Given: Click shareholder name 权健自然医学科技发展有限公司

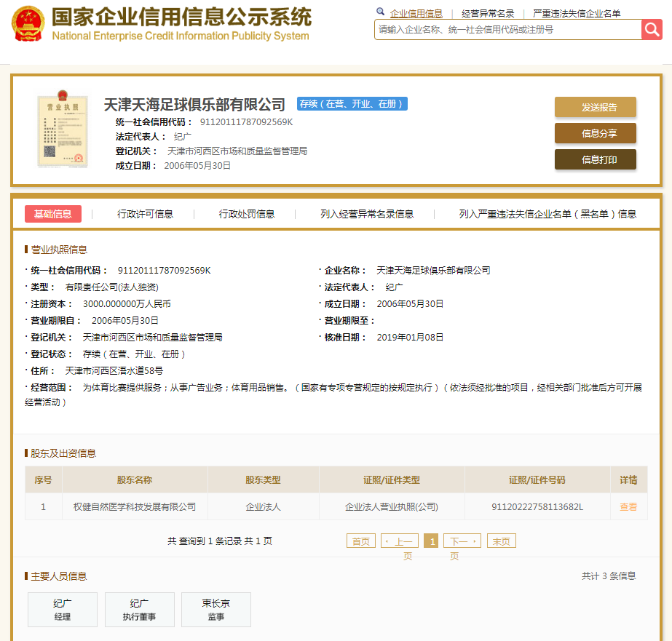Looking at the screenshot, I should (x=135, y=506).
